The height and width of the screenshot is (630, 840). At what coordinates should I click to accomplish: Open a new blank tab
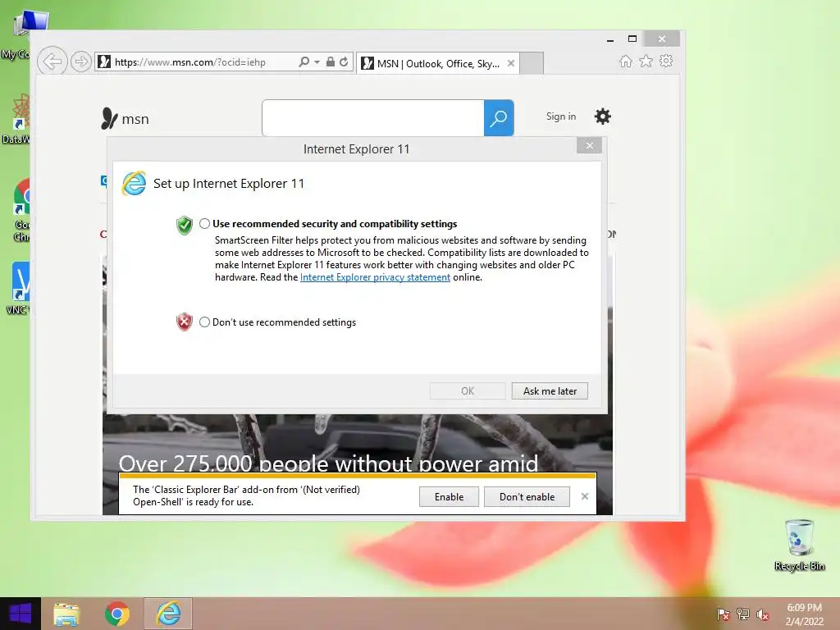click(x=532, y=63)
